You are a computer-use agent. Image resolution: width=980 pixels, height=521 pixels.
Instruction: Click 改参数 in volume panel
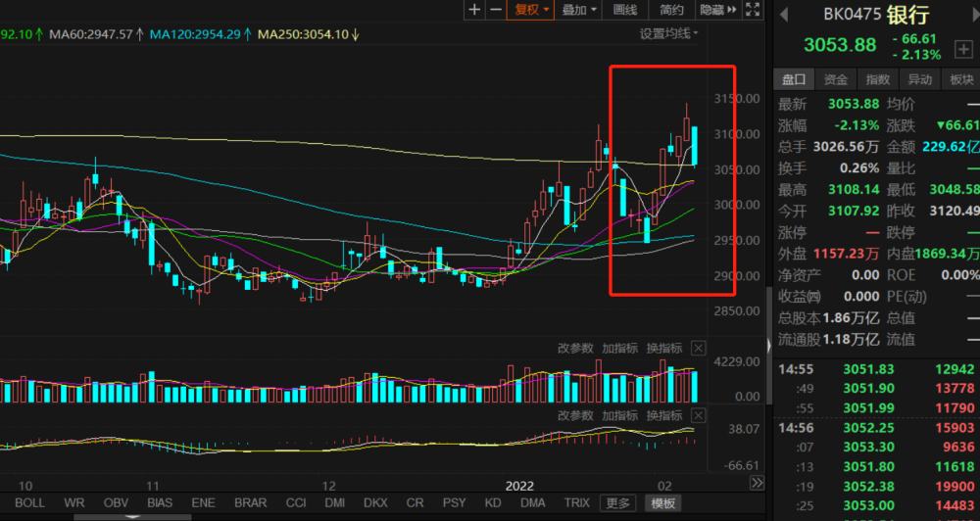(x=575, y=348)
